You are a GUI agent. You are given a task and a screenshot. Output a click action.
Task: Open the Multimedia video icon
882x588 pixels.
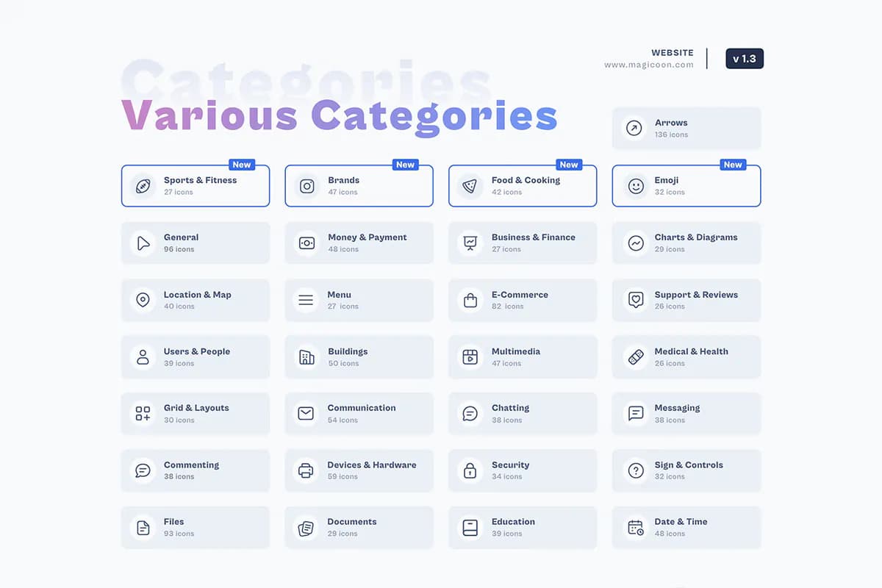click(470, 357)
